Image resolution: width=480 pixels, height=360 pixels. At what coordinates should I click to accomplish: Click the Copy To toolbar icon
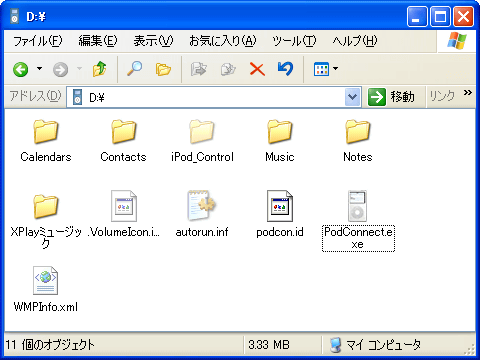tap(228, 69)
